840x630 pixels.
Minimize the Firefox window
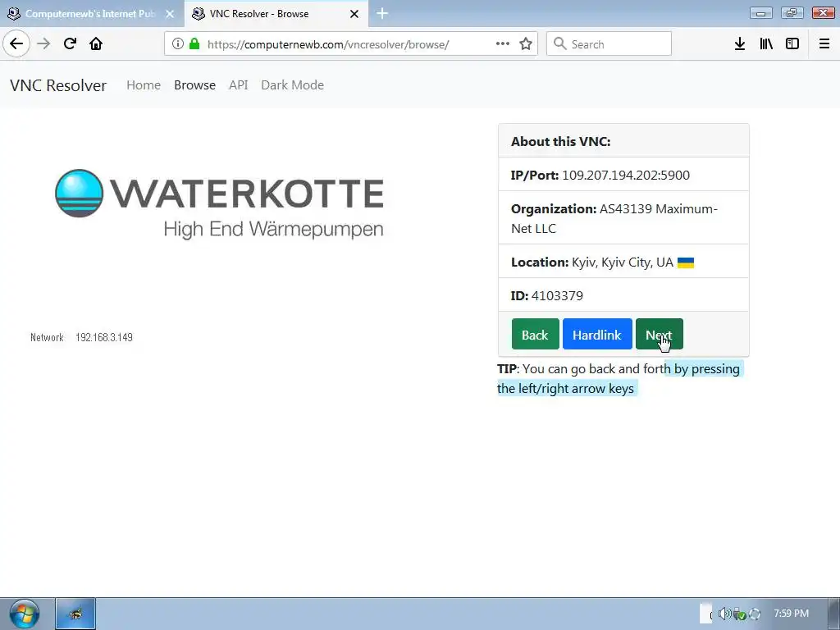point(760,13)
